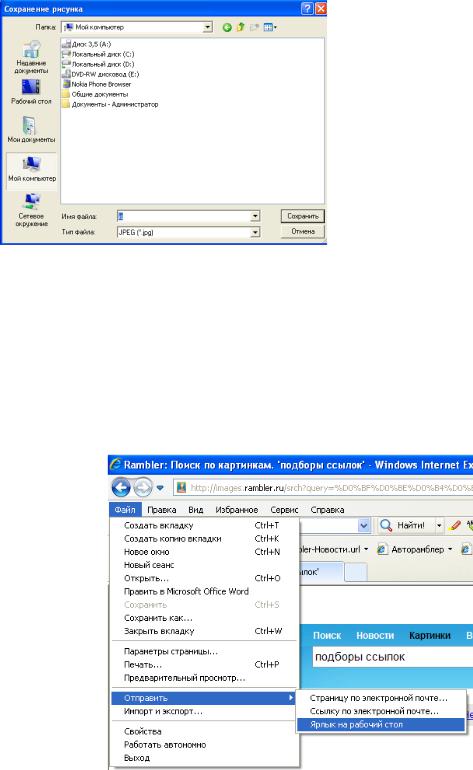This screenshot has width=473, height=770.
Task: Choose Ссылку по электронной почте... submenu item
Action: pos(381,712)
